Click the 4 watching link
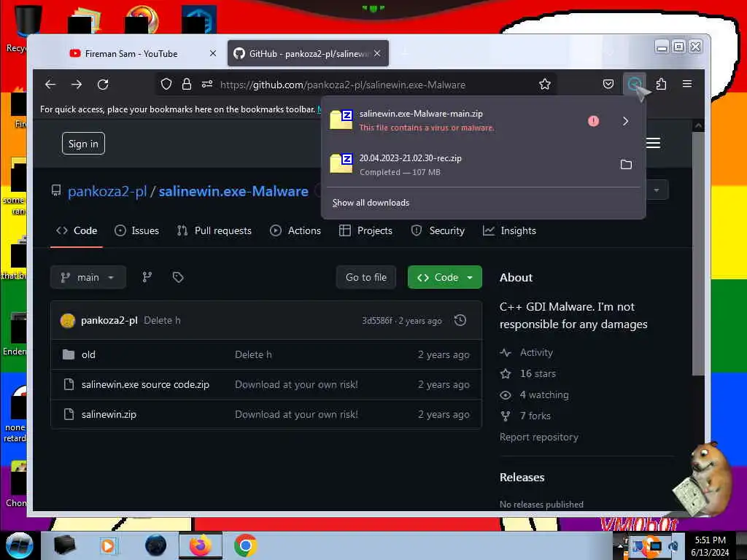This screenshot has width=747, height=560. tap(544, 395)
